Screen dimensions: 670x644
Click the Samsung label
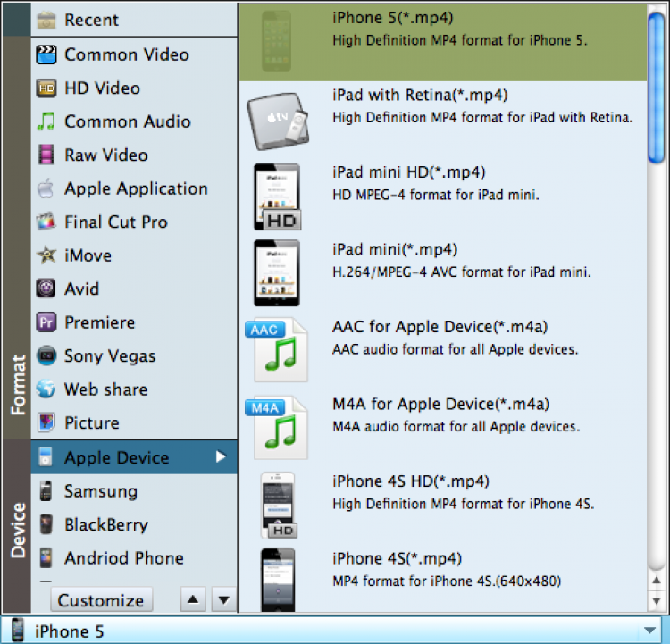pos(101,491)
